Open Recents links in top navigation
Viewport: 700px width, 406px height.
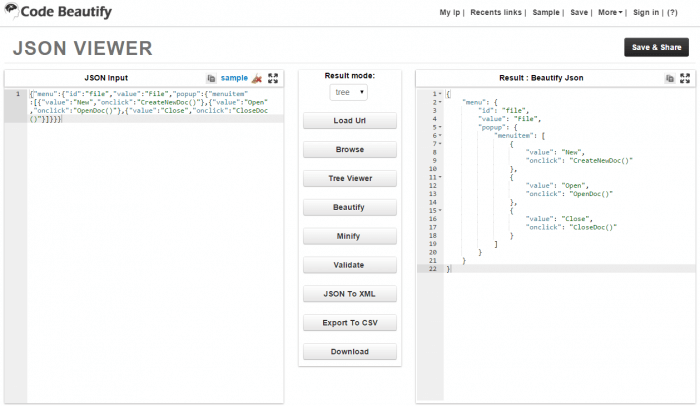point(496,13)
